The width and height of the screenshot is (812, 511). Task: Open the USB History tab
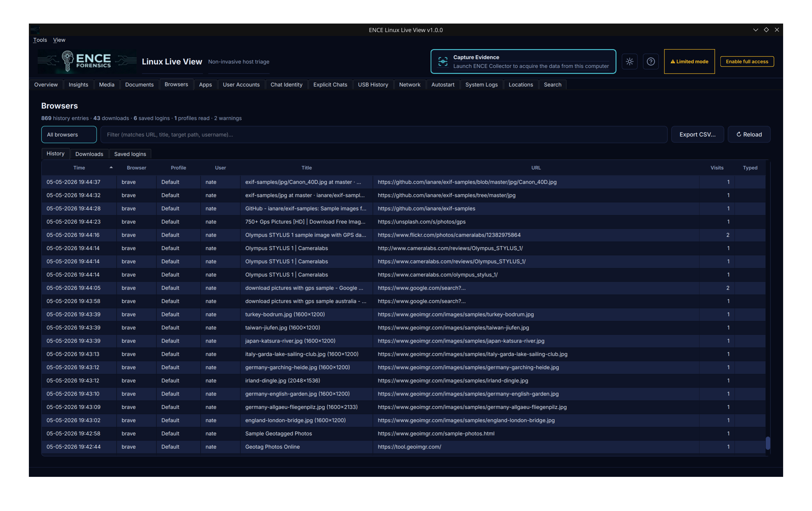click(373, 84)
